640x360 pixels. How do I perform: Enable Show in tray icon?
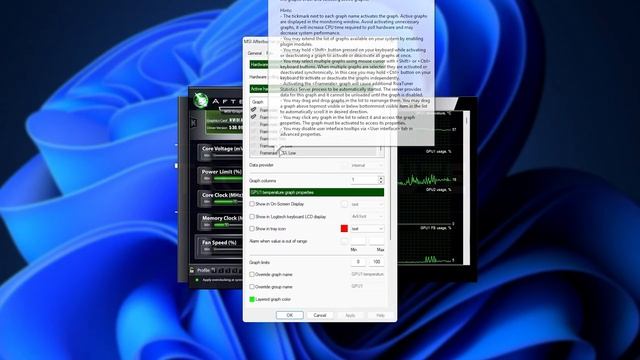252,229
